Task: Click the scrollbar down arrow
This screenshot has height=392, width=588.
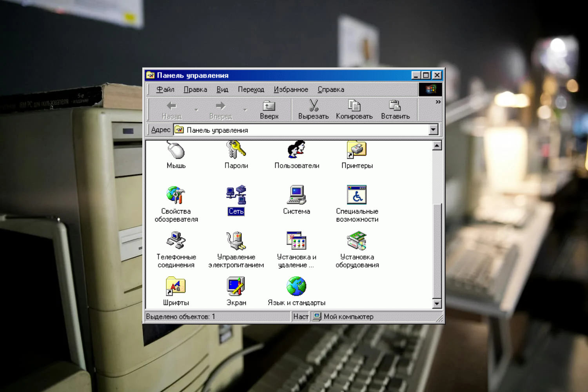Action: (x=437, y=303)
